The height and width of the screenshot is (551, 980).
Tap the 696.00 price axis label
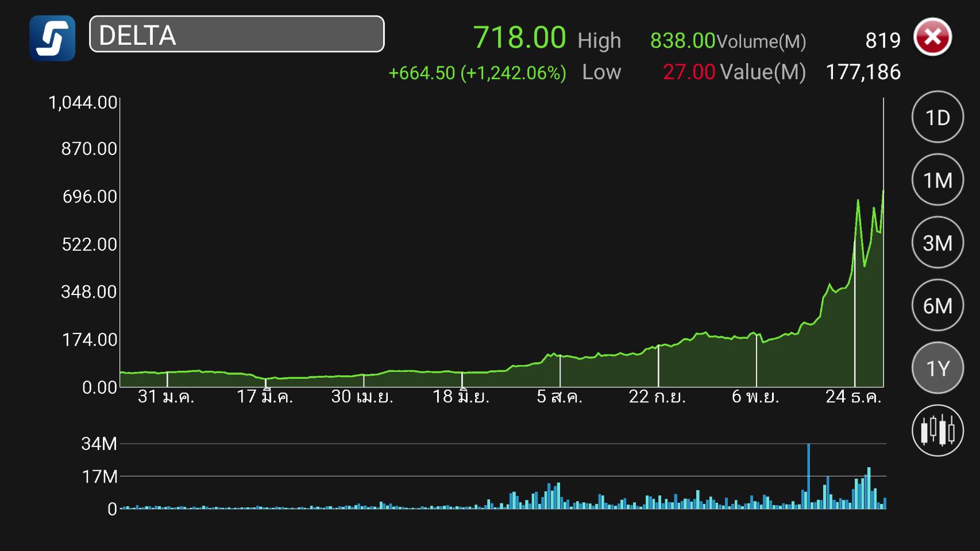90,197
